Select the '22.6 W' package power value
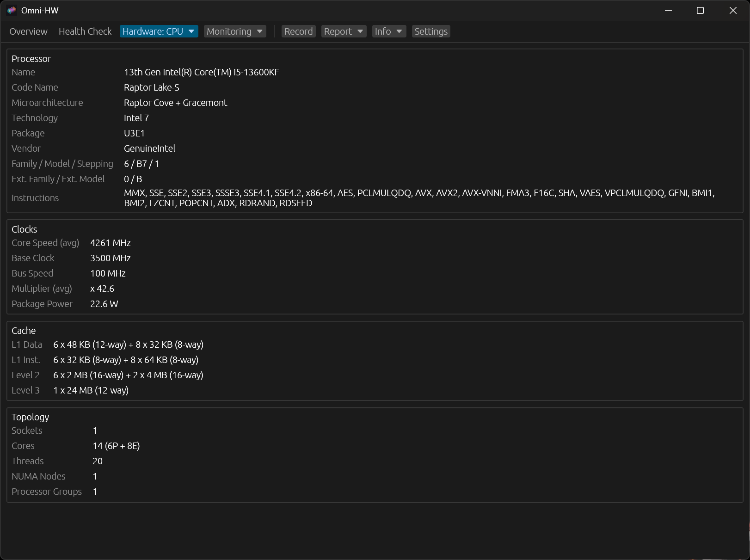This screenshot has height=560, width=750. pos(104,304)
